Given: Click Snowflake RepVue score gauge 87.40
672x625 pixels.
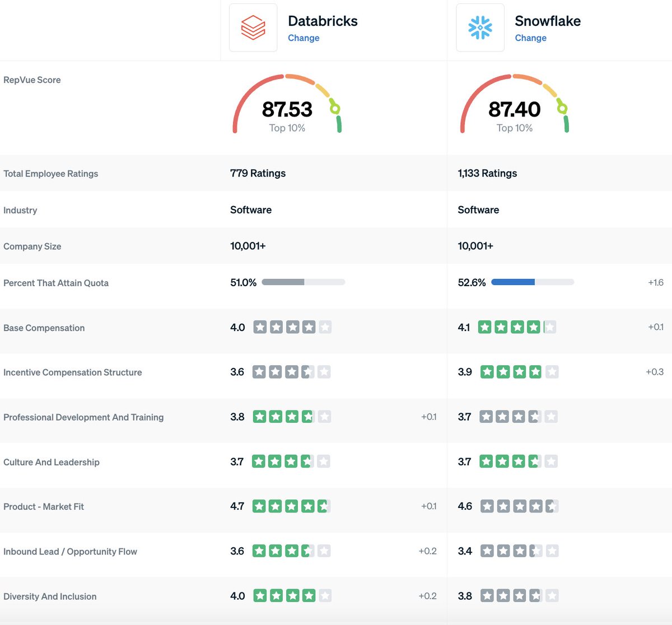Looking at the screenshot, I should coord(515,105).
